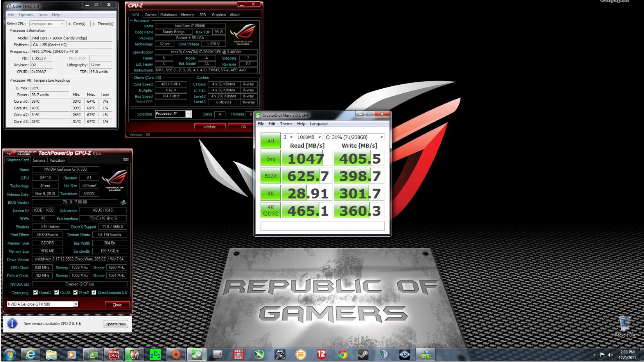Screen dimensions: 644x362
Task: Open the gray hard drive taskbar icon
Action: (217, 355)
